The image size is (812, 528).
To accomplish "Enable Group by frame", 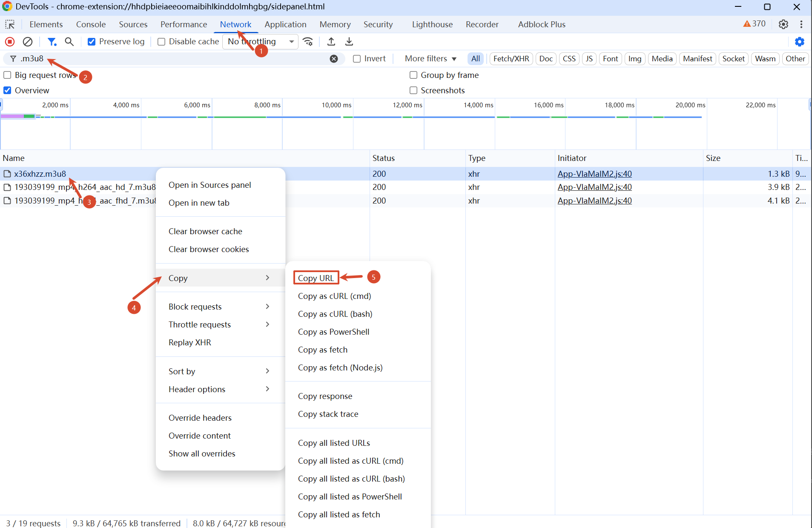I will click(413, 75).
